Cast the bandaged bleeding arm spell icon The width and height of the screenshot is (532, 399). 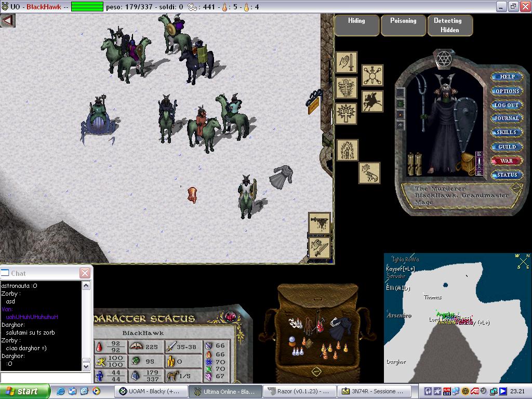(x=369, y=173)
